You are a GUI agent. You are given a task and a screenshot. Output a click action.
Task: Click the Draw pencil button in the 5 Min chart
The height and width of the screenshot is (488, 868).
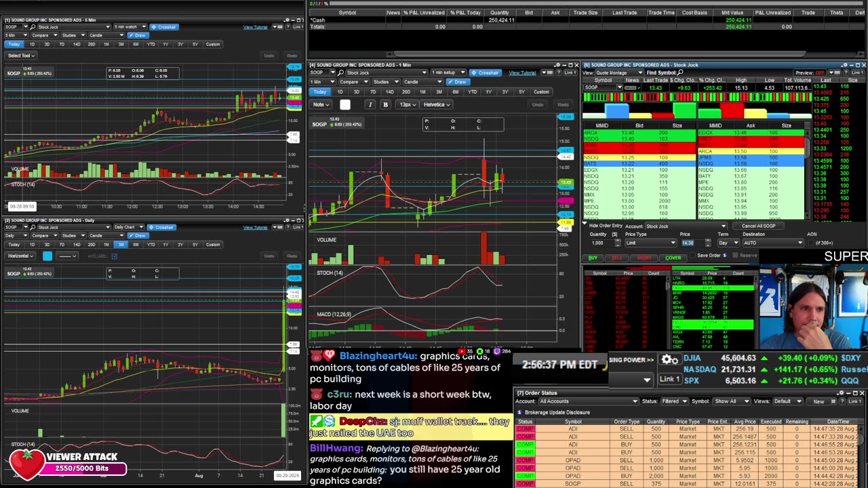pos(138,35)
